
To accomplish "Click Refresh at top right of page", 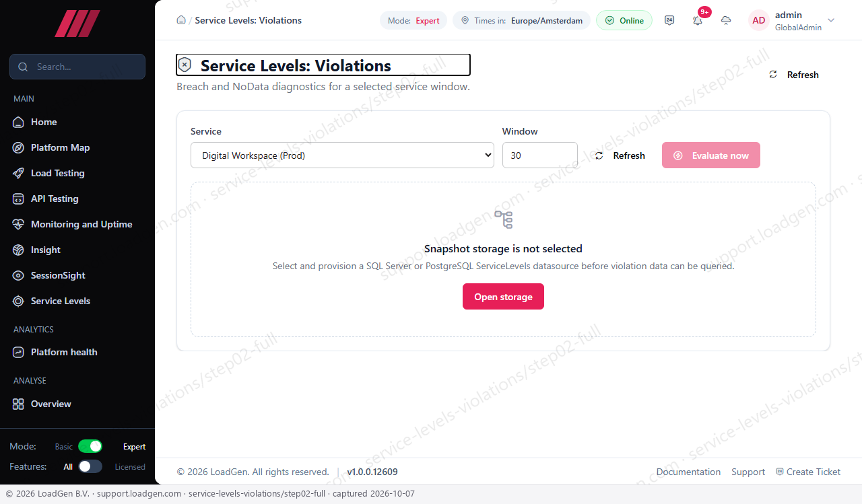I will 794,75.
